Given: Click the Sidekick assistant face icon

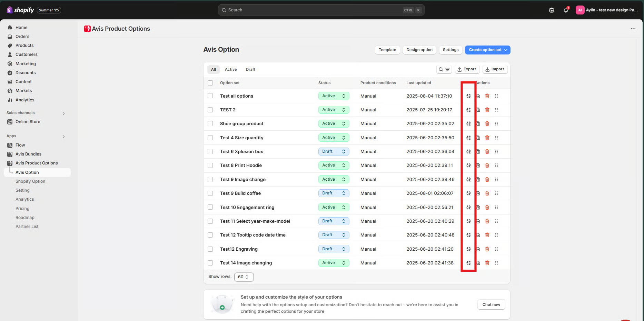Looking at the screenshot, I should (552, 10).
